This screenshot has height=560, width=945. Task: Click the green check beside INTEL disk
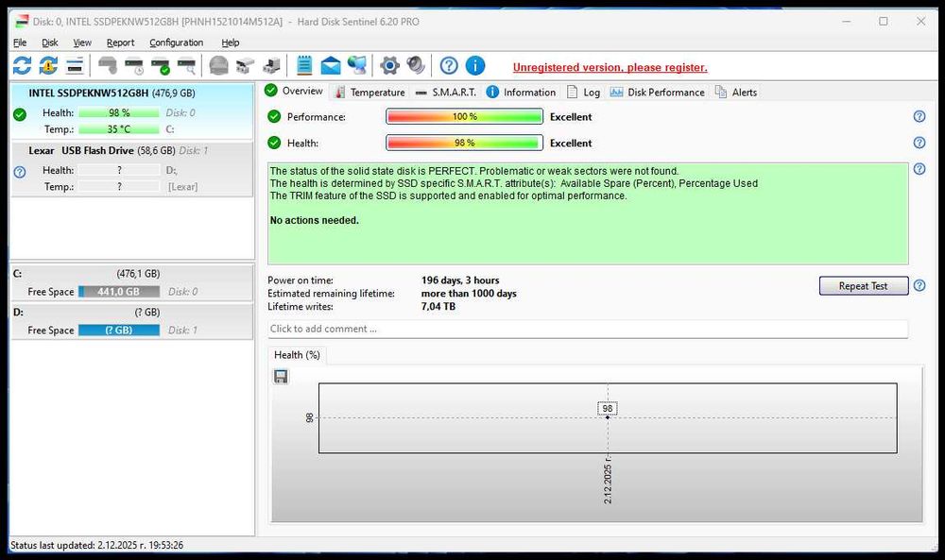point(20,114)
